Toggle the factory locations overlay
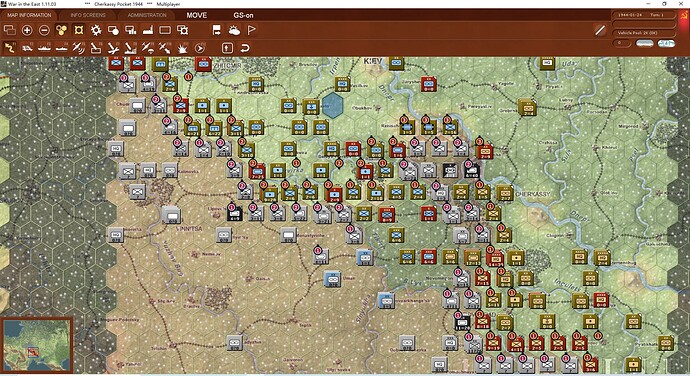The width and height of the screenshot is (690, 376). pos(148,30)
